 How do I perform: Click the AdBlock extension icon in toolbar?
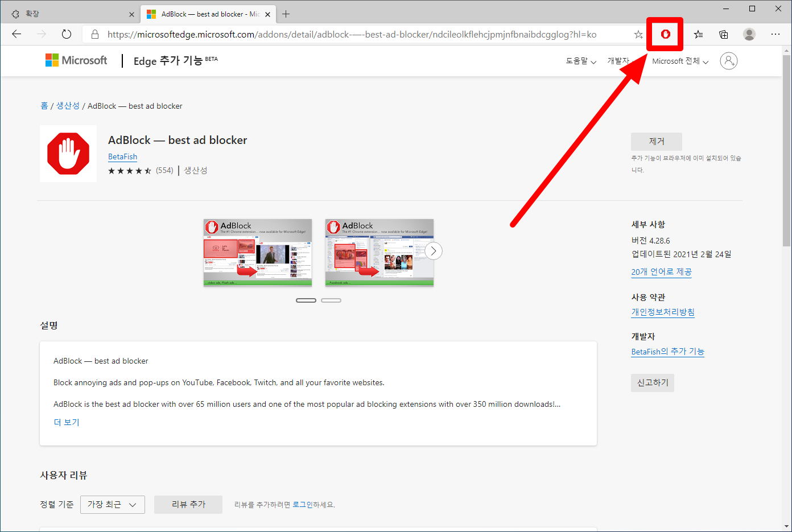point(665,34)
